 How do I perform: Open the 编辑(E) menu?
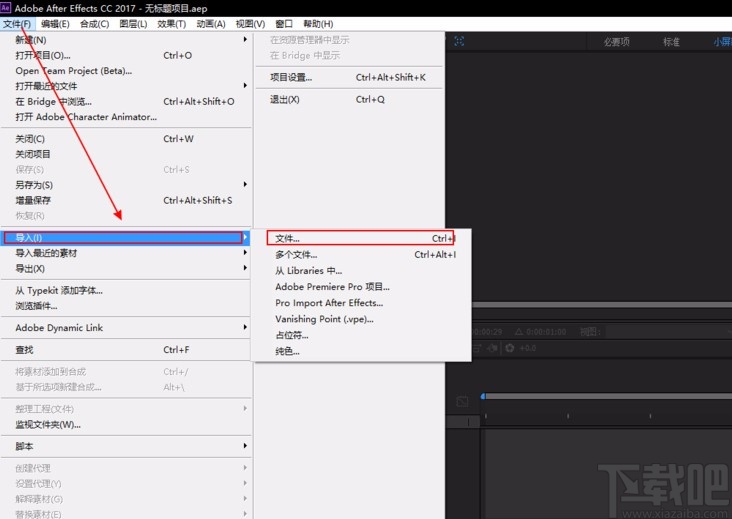pos(55,24)
